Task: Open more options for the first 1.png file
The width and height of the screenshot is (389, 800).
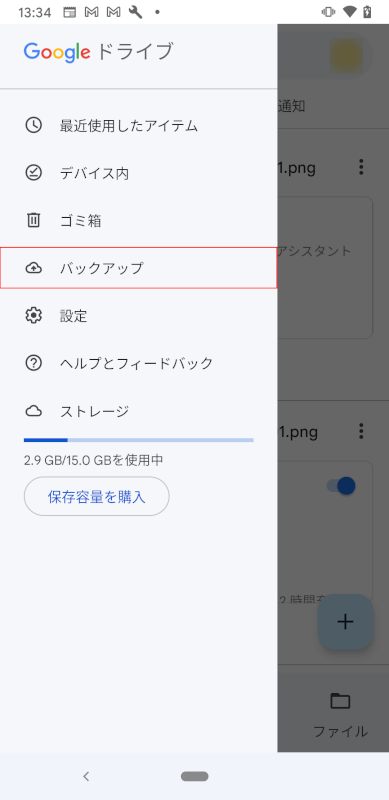Action: 361,167
